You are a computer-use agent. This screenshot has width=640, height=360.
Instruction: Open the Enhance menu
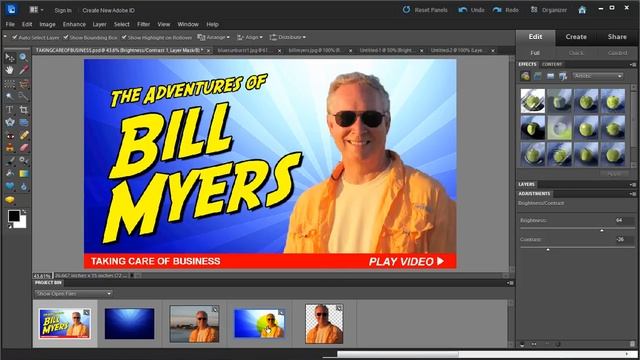pos(74,24)
